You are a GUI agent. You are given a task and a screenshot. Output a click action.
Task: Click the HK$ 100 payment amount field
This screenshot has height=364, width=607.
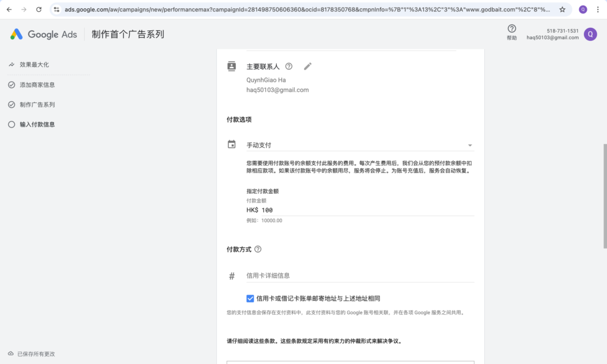(359, 210)
